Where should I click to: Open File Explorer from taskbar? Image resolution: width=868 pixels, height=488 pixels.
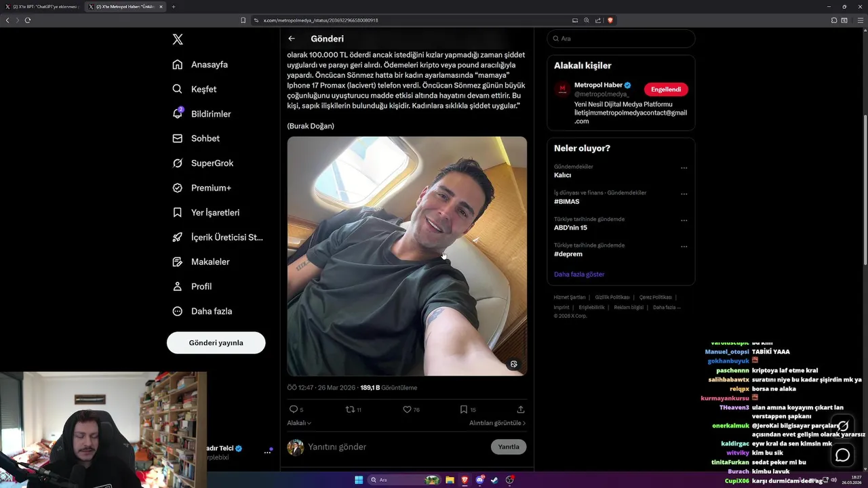pyautogui.click(x=450, y=480)
